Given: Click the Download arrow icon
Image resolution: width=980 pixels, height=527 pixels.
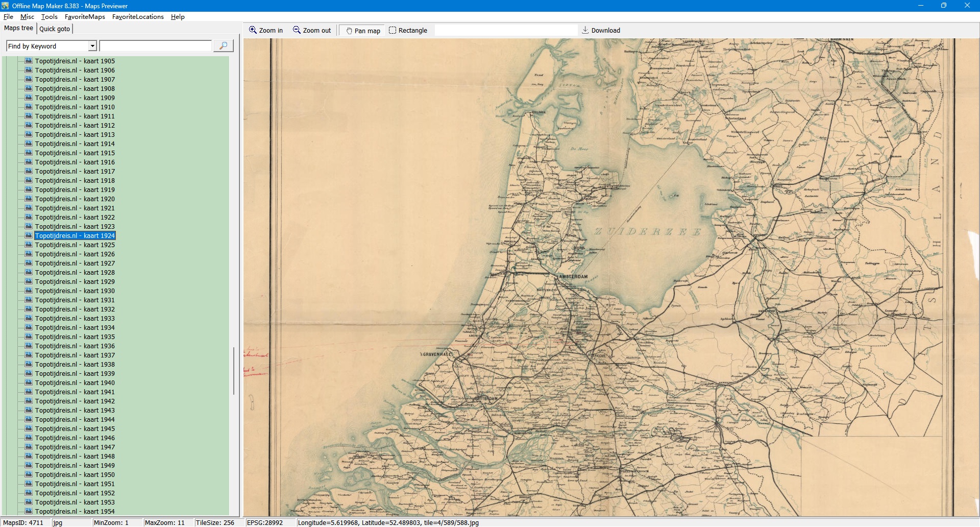Looking at the screenshot, I should tap(585, 30).
